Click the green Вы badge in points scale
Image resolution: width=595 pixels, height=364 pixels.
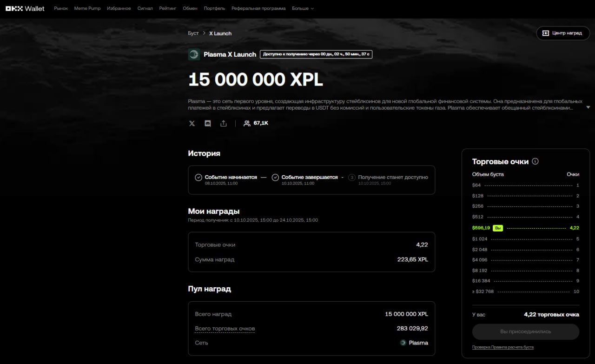click(498, 228)
